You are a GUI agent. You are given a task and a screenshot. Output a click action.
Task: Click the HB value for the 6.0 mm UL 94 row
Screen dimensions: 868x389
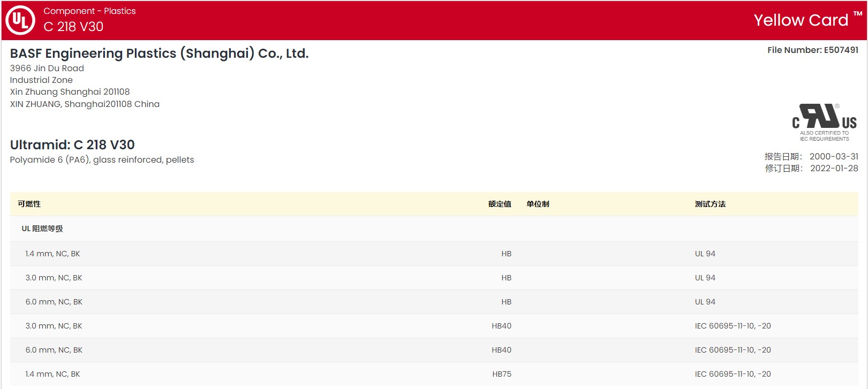coord(506,302)
